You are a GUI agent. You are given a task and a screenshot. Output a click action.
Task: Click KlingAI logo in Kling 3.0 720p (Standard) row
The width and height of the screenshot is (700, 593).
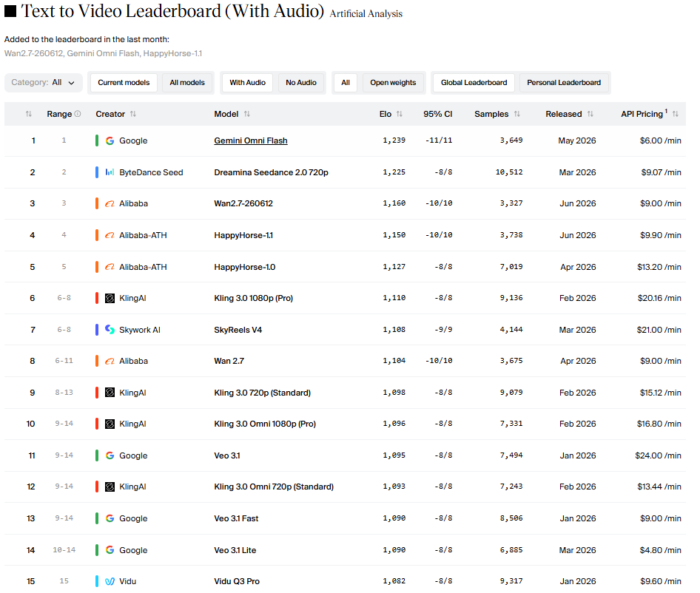point(110,393)
